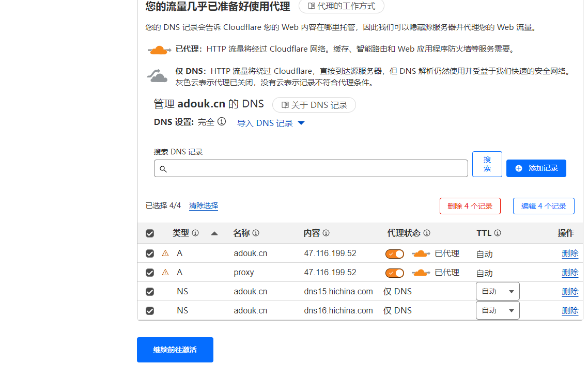Click the 添加记录 button
The width and height of the screenshot is (588, 380).
pos(536,168)
